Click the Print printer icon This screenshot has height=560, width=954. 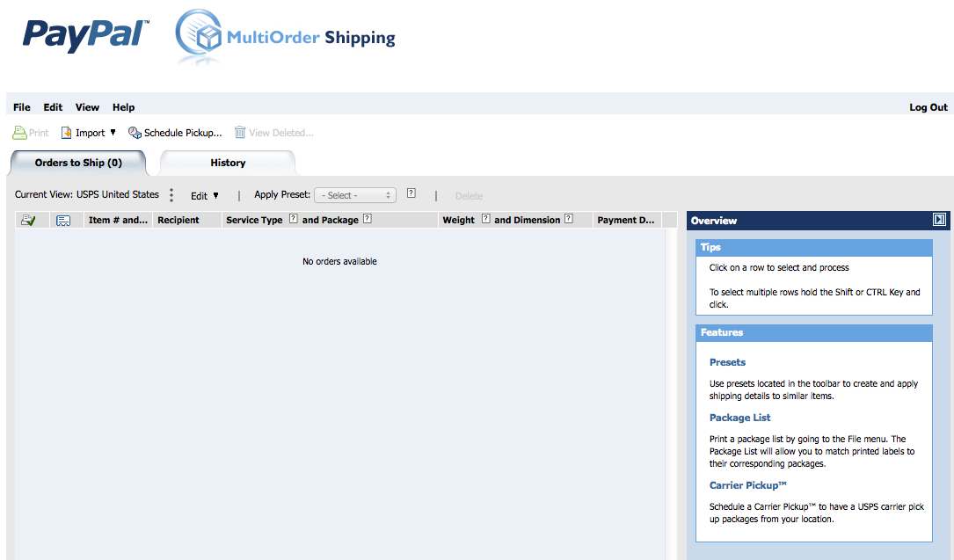point(19,133)
